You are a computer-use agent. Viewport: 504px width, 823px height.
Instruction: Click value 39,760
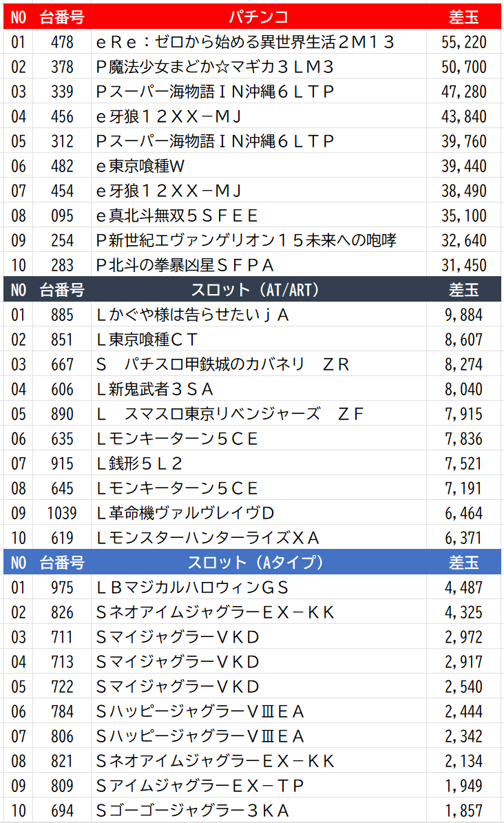(x=463, y=141)
